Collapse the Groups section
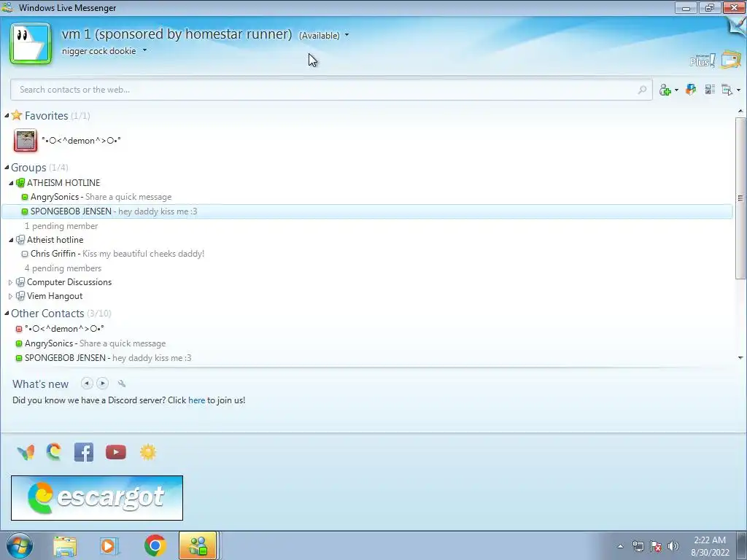Screen dimensions: 747x560 (x=7, y=167)
